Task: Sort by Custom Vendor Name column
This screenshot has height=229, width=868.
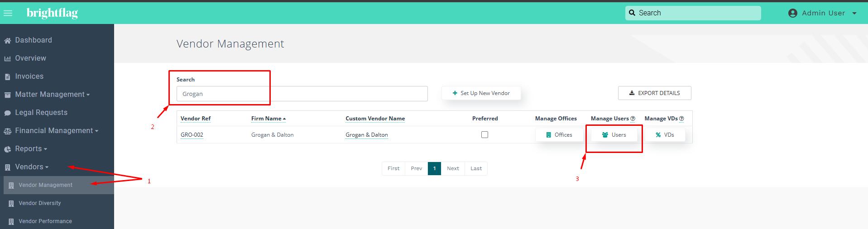Action: [375, 119]
